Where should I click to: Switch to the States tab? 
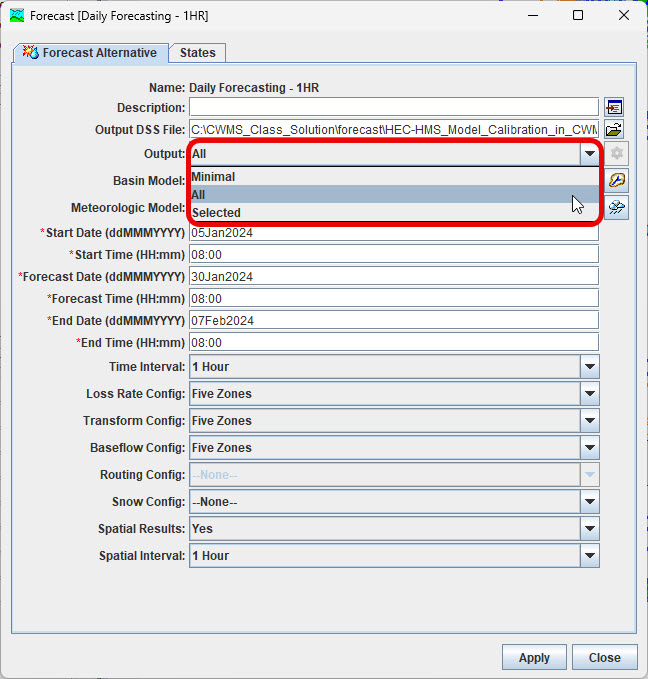(x=198, y=53)
